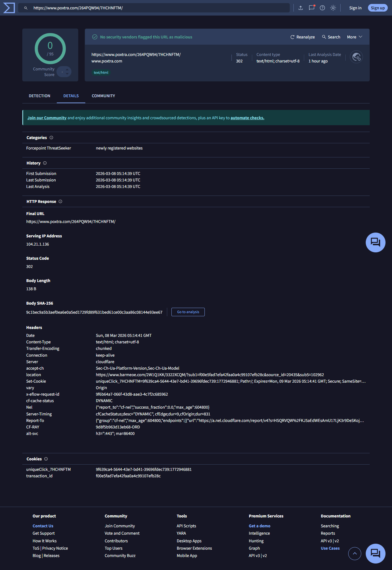Open the YARA footer link
This screenshot has width=392, height=570.
point(181,533)
